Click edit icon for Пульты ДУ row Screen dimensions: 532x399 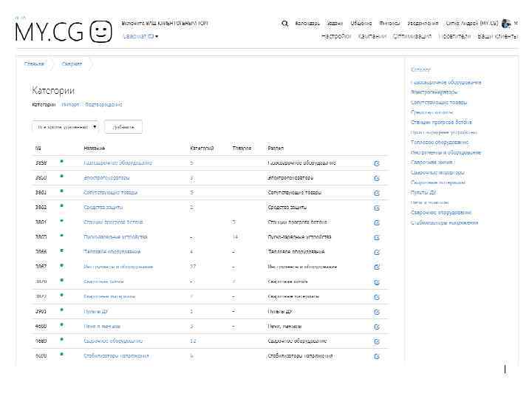377,311
